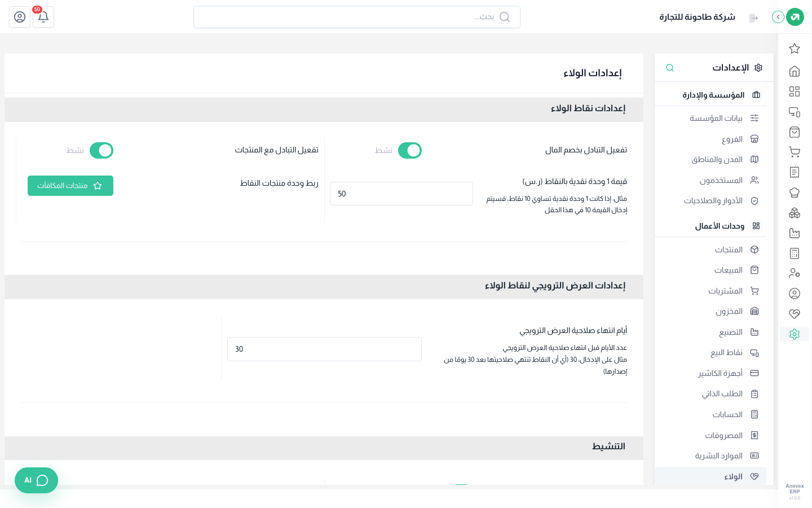Go to home icon in the main icon rail
812x508 pixels.
[x=795, y=71]
